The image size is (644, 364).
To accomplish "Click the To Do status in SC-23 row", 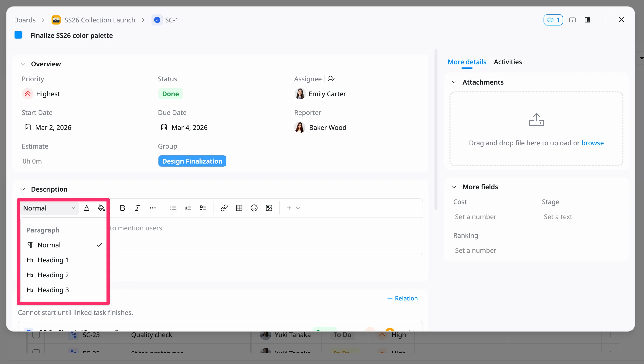I will coord(342,335).
